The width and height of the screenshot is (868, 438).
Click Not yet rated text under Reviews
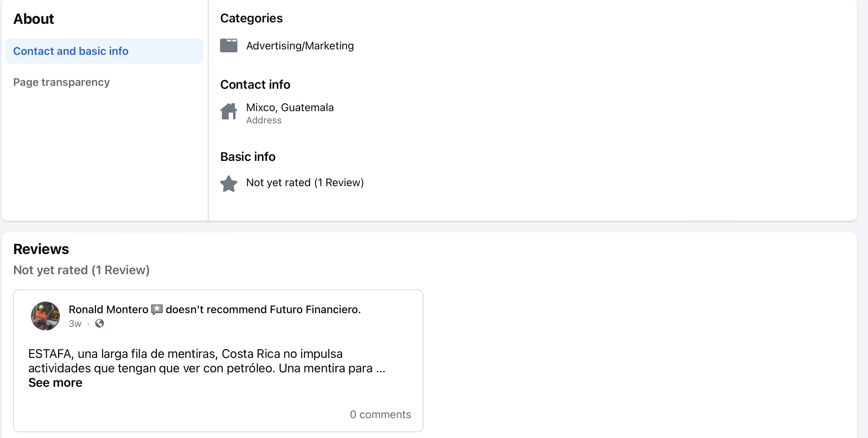(81, 270)
